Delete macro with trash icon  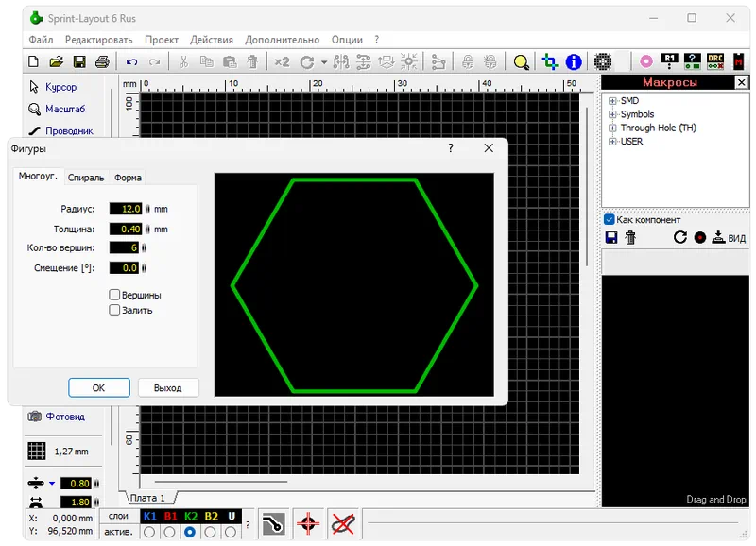click(630, 238)
